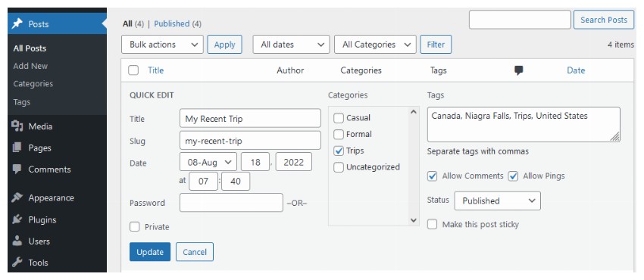Select the Pages icon in sidebar

pyautogui.click(x=17, y=148)
